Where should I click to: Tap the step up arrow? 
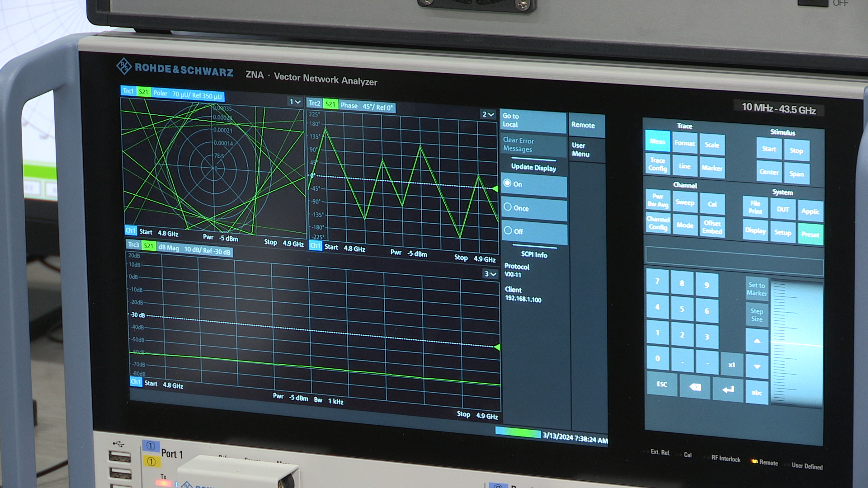click(757, 341)
